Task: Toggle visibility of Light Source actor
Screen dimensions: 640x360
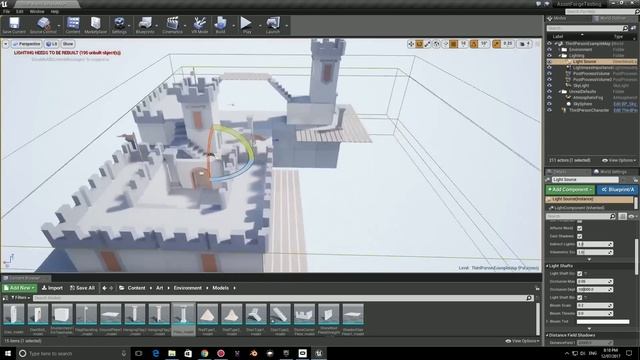Action: (x=549, y=62)
